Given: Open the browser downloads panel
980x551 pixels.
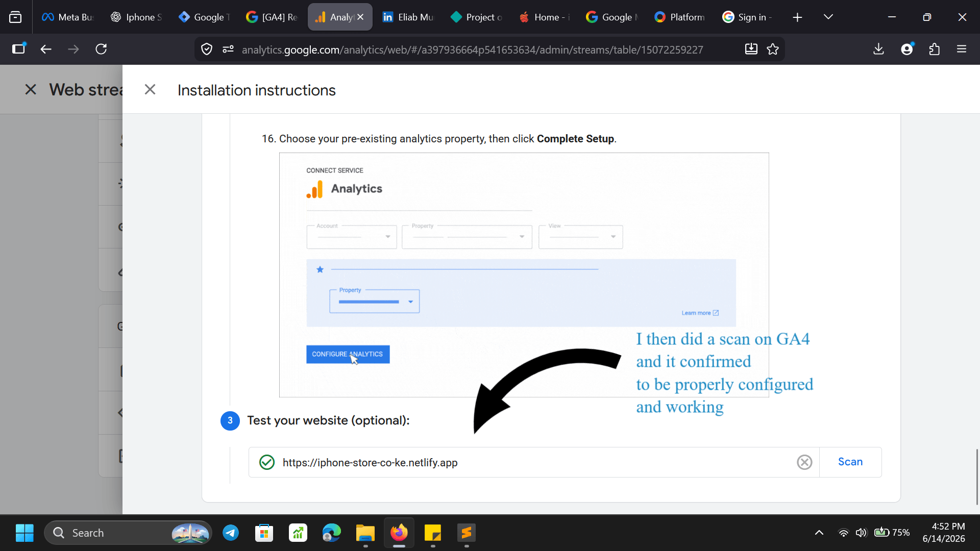Looking at the screenshot, I should 878,49.
